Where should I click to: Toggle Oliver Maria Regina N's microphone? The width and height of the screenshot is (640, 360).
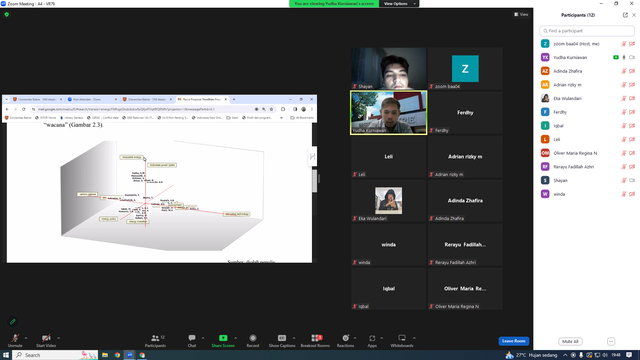point(624,153)
